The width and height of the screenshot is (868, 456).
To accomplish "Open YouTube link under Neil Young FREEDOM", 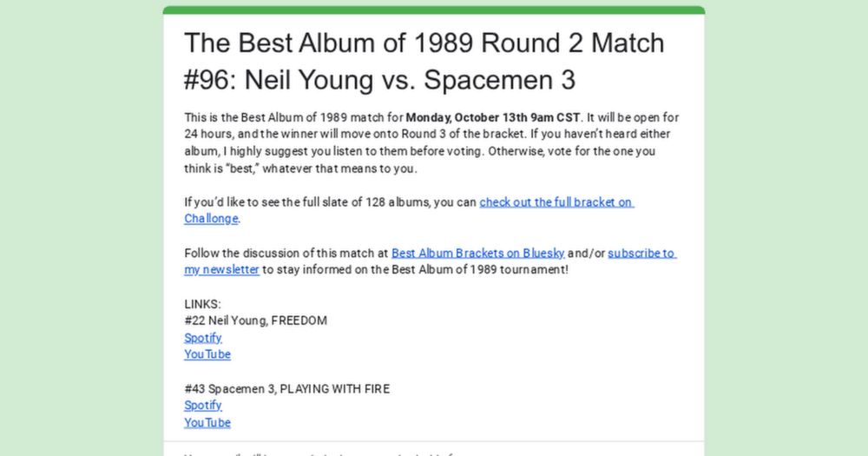I will coord(207,354).
